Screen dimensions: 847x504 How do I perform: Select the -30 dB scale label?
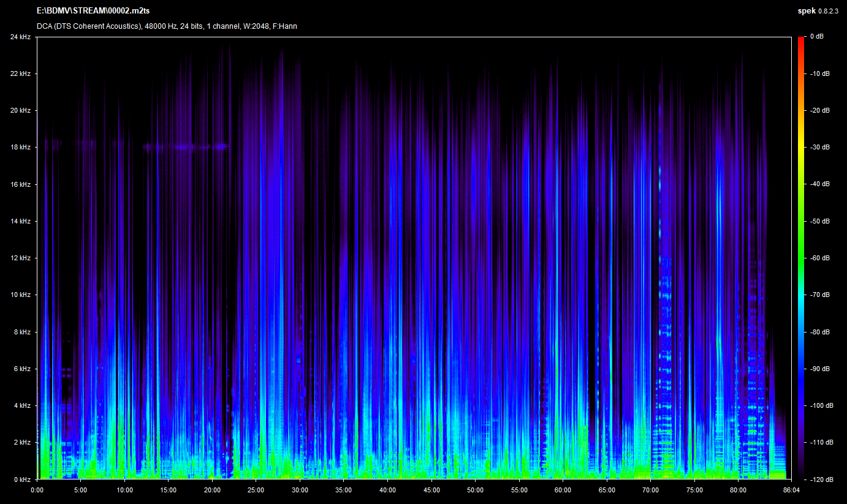pyautogui.click(x=819, y=148)
